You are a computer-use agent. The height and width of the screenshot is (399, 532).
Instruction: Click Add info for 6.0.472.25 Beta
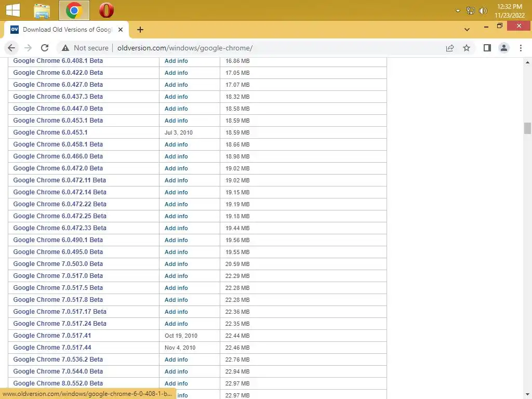tap(176, 216)
